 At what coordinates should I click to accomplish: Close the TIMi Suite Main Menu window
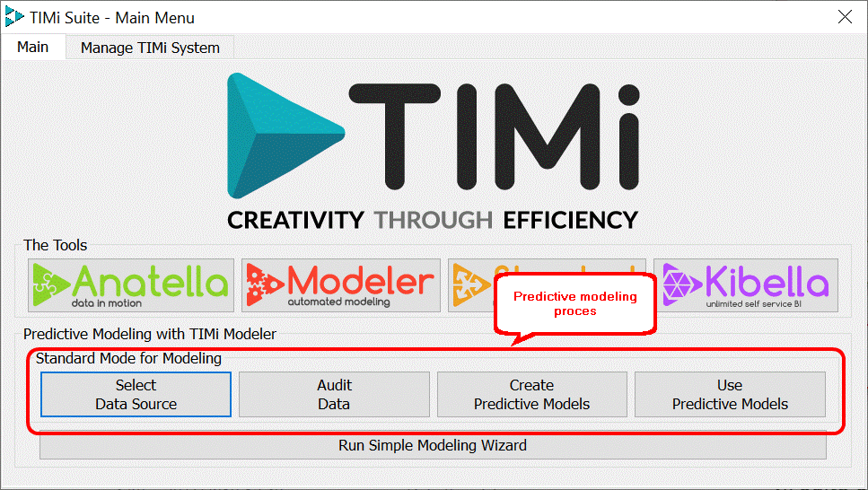(845, 17)
